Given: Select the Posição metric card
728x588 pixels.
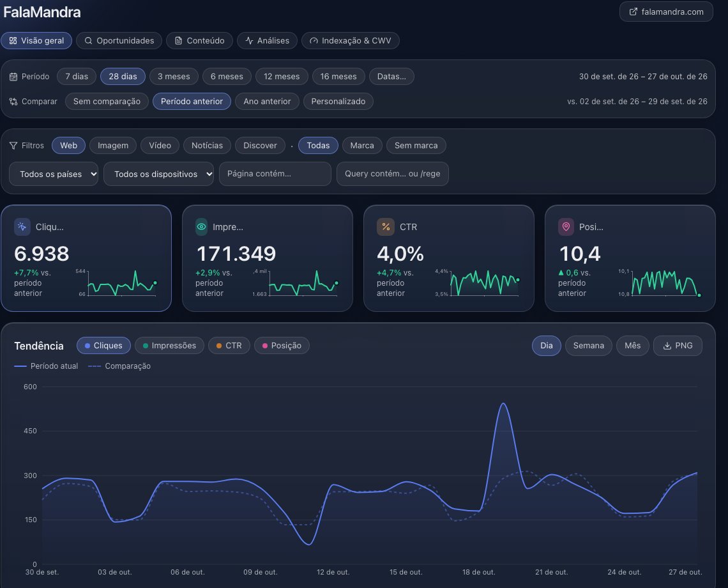Looking at the screenshot, I should pyautogui.click(x=630, y=258).
